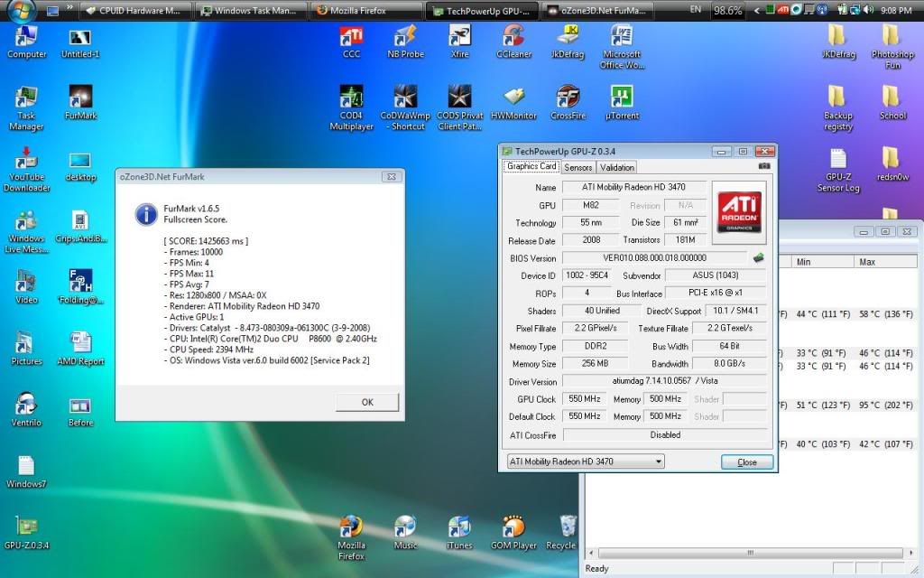Select the GPU-Z Sensor Log file icon
This screenshot has width=924, height=578.
pyautogui.click(x=838, y=170)
